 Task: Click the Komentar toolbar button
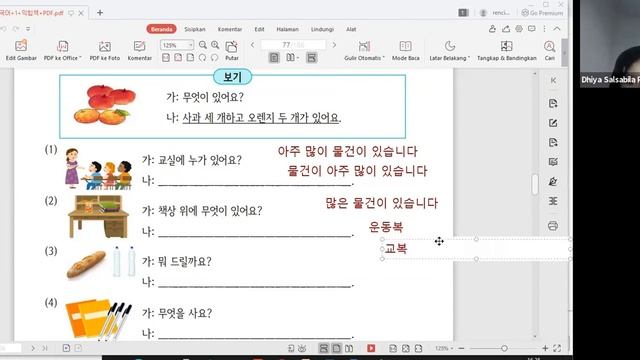(x=139, y=51)
